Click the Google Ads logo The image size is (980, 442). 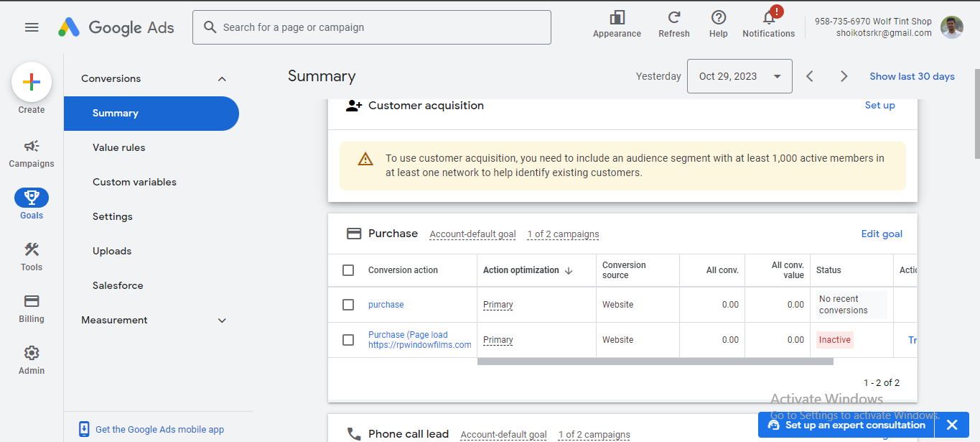[x=116, y=27]
